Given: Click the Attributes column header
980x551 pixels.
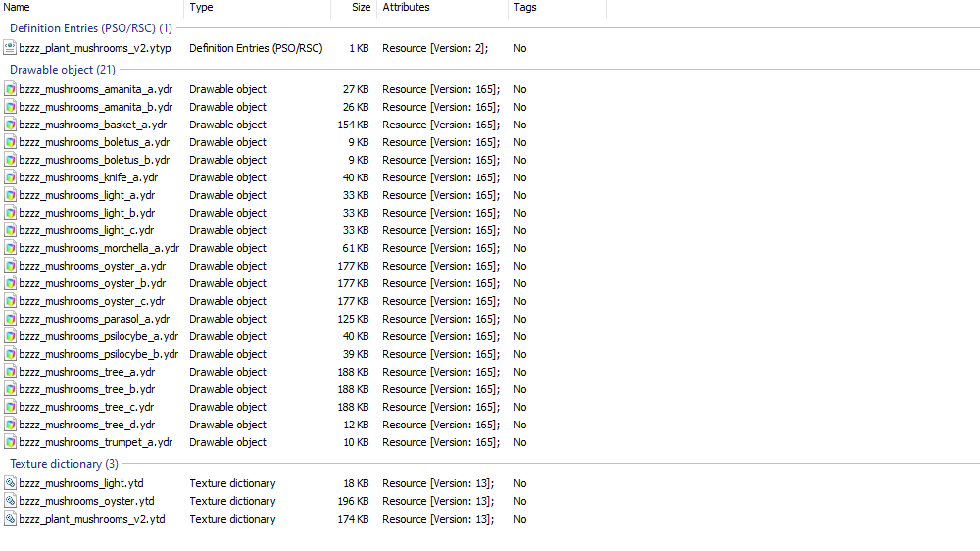Looking at the screenshot, I should 443,8.
